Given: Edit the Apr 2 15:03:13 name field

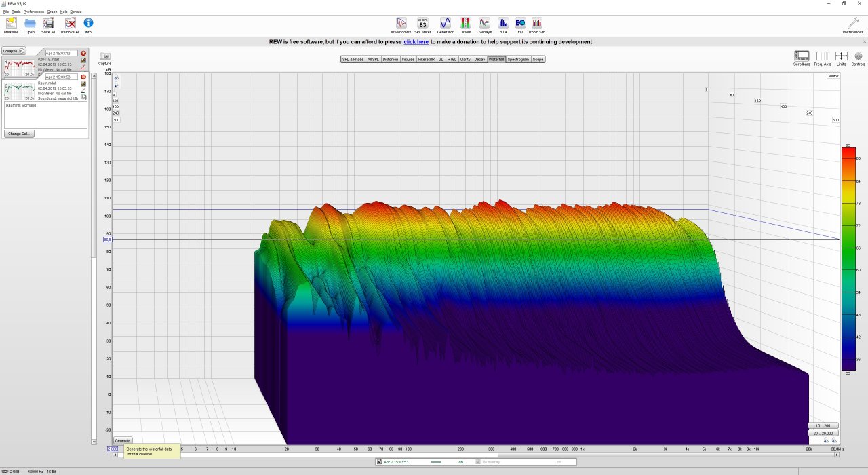Looking at the screenshot, I should [x=62, y=53].
